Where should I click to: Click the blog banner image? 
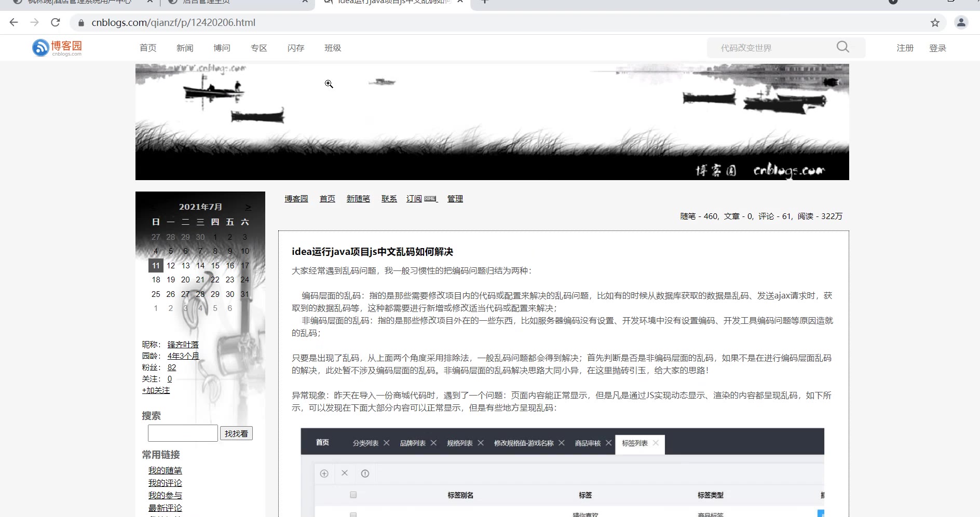click(x=492, y=122)
